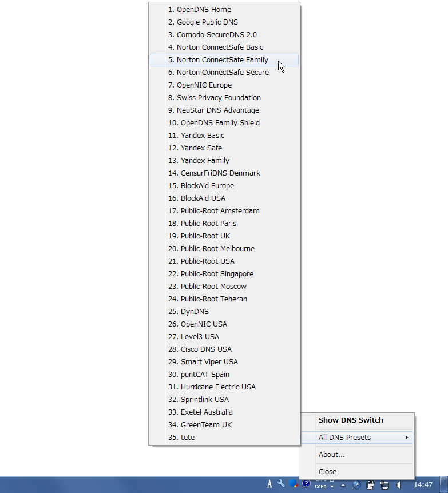Choose Yandex Safe preset

coord(224,148)
